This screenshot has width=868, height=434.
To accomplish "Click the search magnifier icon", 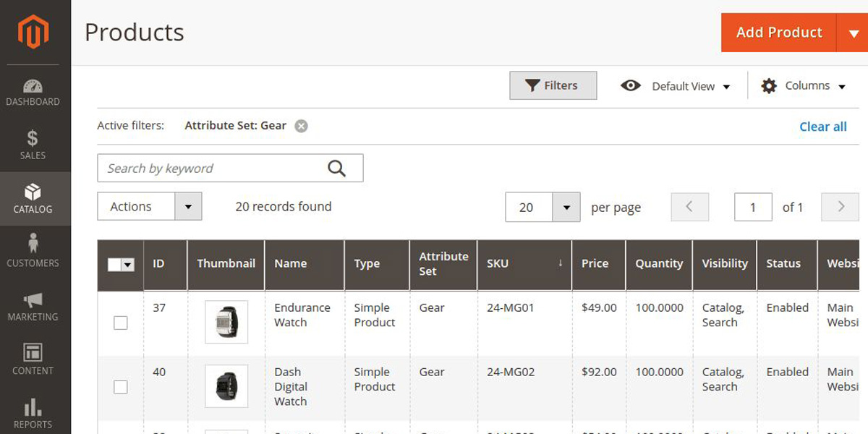I will (336, 169).
